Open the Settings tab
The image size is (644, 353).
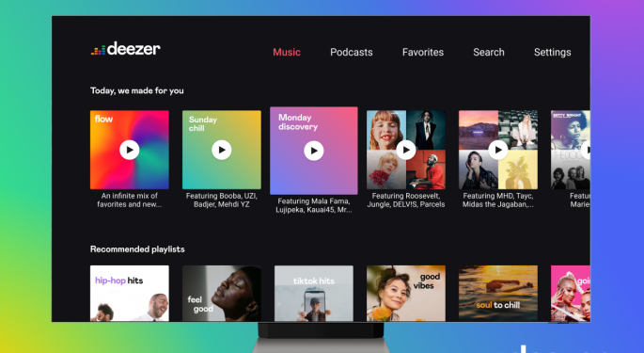click(x=552, y=53)
